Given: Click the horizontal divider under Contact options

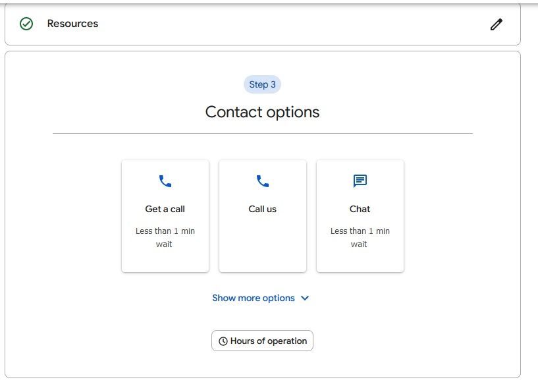Looking at the screenshot, I should (262, 133).
